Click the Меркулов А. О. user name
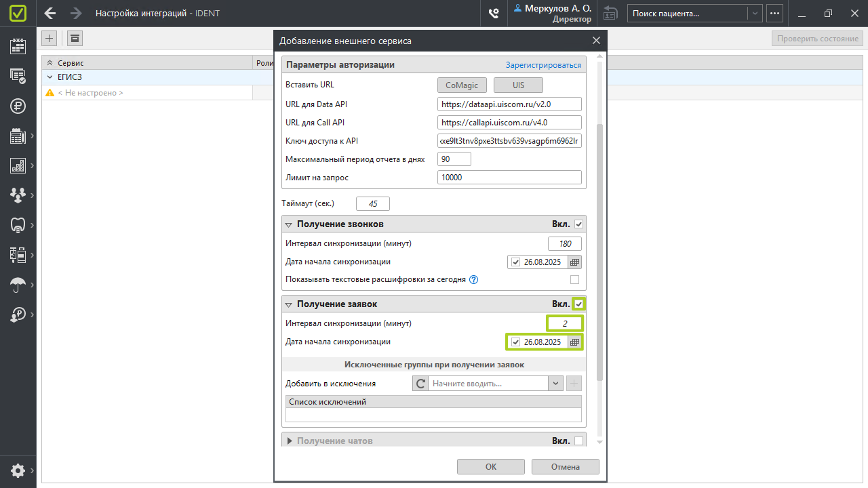Screen dimensions: 868x488 (558, 8)
